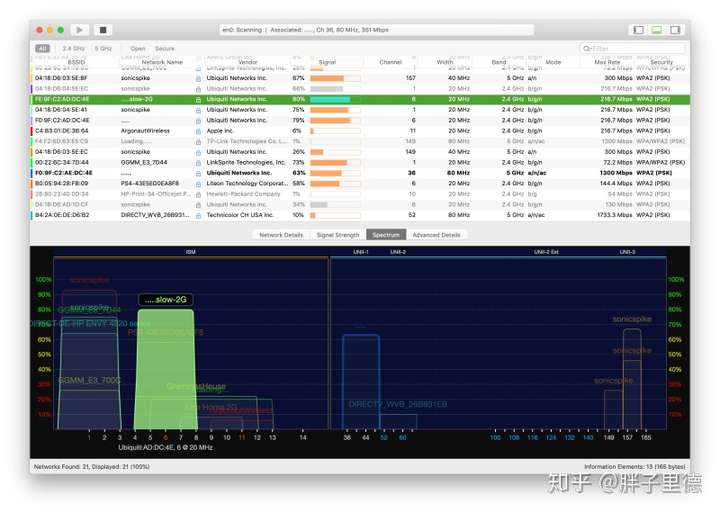Screen dimensions: 720x513
Task: Select the GGMM_E3_7D44 network row
Action: pos(360,163)
